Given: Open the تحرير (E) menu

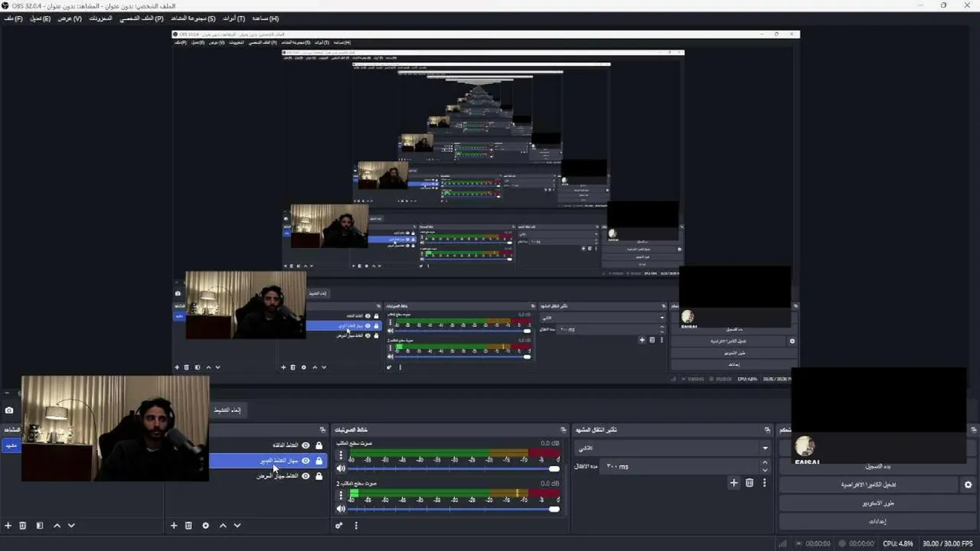Looking at the screenshot, I should tap(40, 18).
